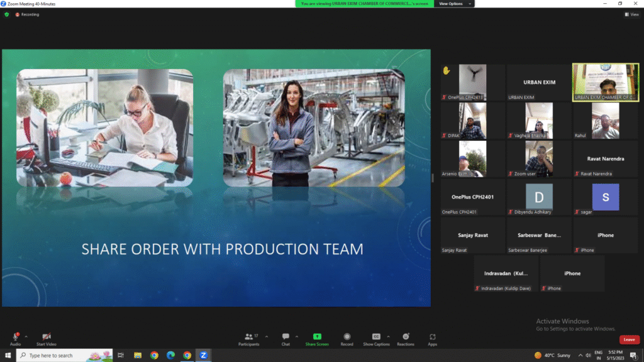Image resolution: width=644 pixels, height=362 pixels.
Task: Turn on camera with Start Video
Action: point(46,337)
